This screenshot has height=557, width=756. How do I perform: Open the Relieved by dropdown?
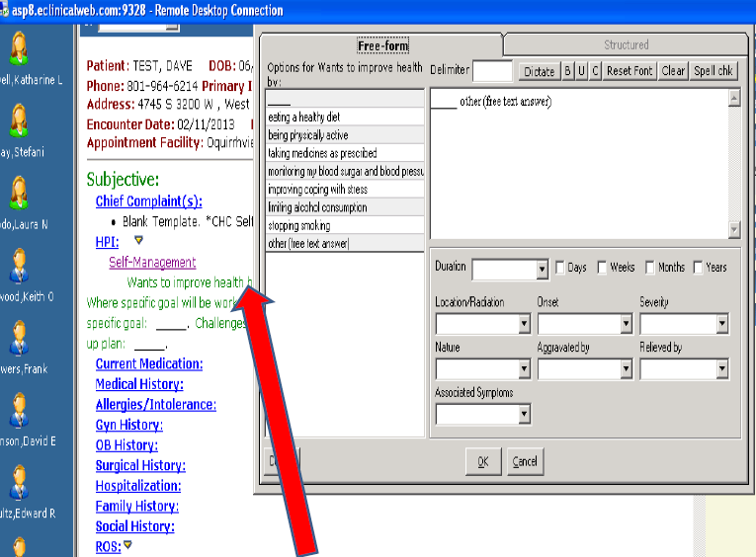(x=721, y=369)
